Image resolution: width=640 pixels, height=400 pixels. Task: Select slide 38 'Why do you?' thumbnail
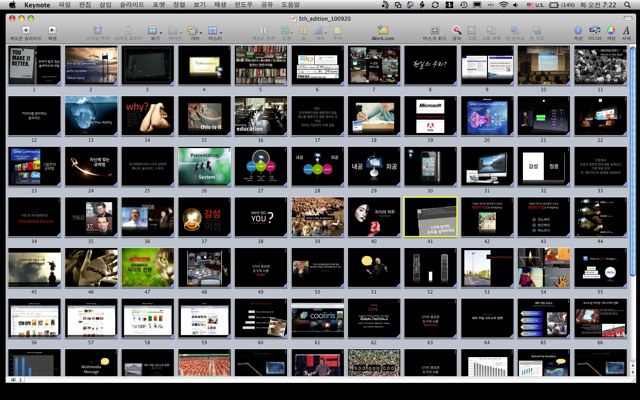click(261, 217)
